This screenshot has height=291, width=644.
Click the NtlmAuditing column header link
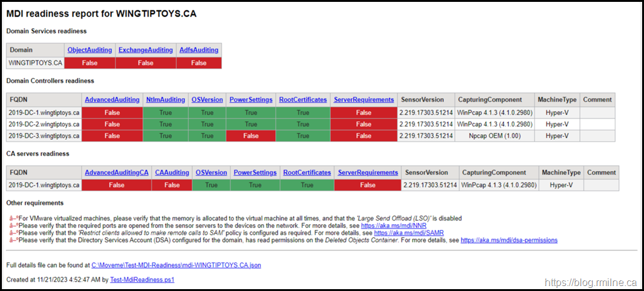click(165, 99)
